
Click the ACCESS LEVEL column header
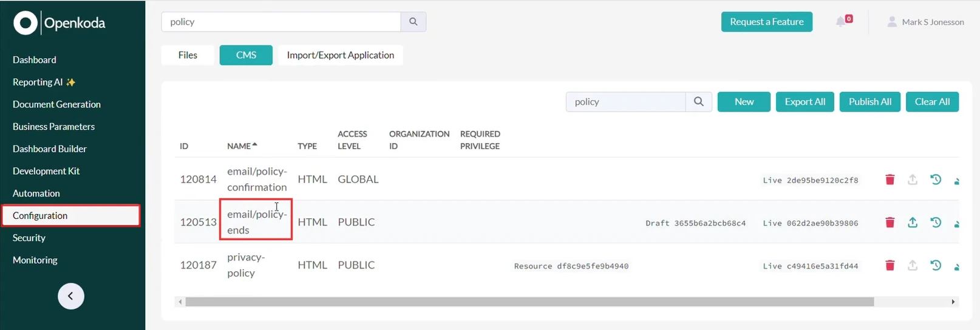coord(352,140)
